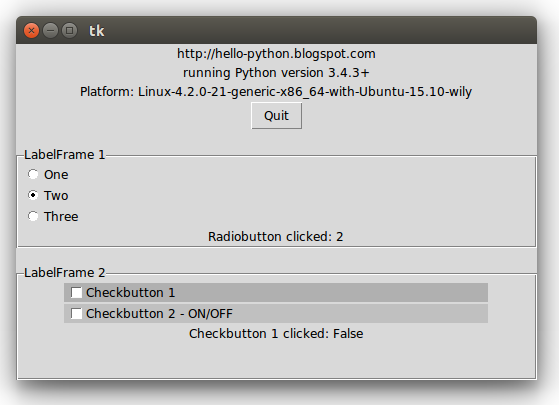This screenshot has height=405, width=559.
Task: Click the LabelFrame 1 title
Action: 65,155
